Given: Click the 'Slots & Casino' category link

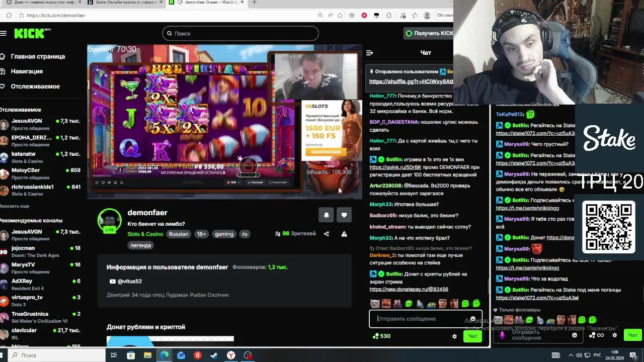Looking at the screenshot, I should point(145,234).
